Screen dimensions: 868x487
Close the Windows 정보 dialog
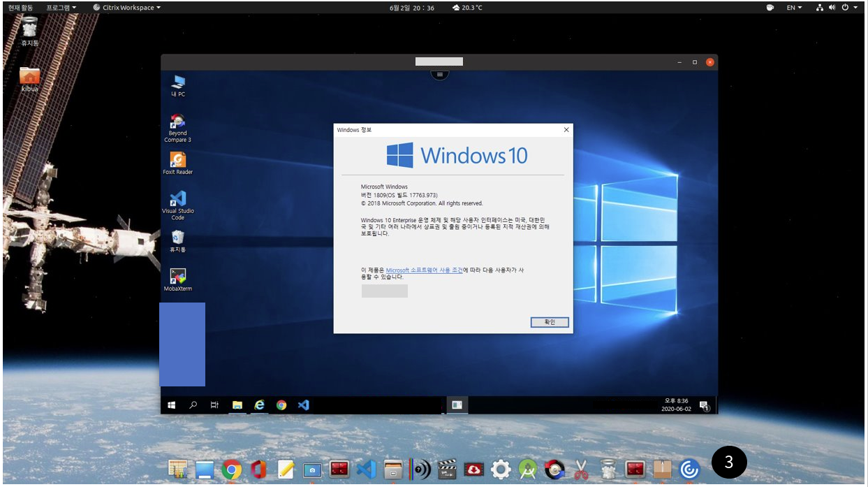pos(566,129)
